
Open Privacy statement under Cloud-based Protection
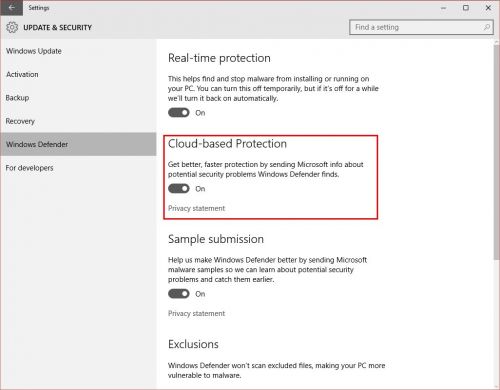point(196,208)
